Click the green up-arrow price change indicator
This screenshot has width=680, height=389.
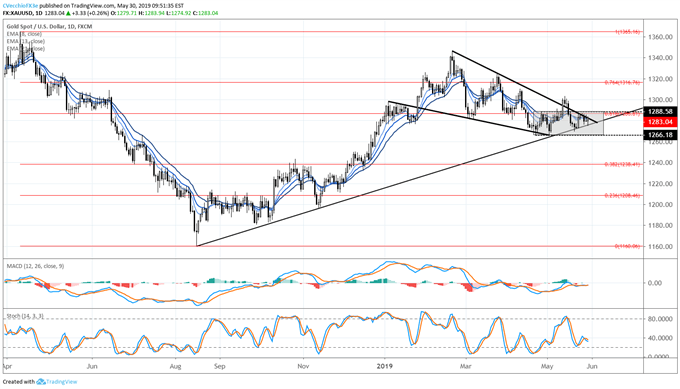coord(68,13)
